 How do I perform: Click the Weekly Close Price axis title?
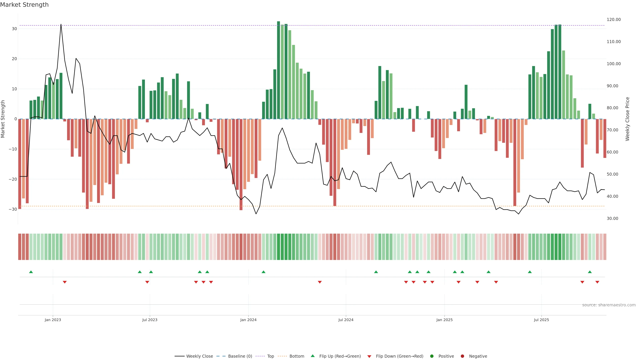point(627,119)
